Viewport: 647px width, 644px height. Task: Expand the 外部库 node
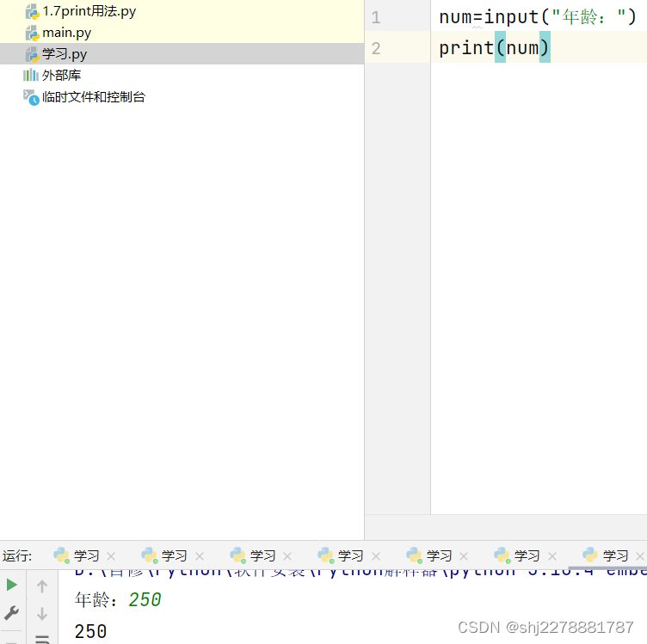(x=61, y=75)
